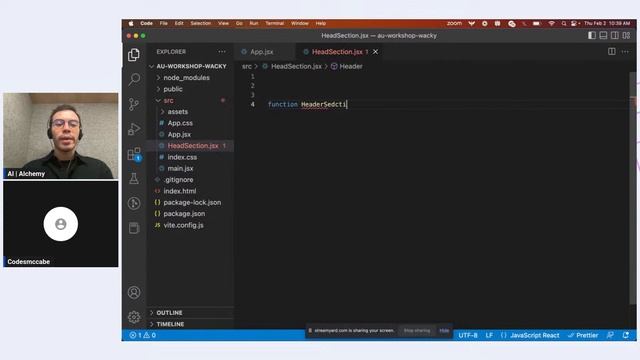Viewport: 640px width, 360px height.
Task: Expand the assets folder
Action: 178,111
